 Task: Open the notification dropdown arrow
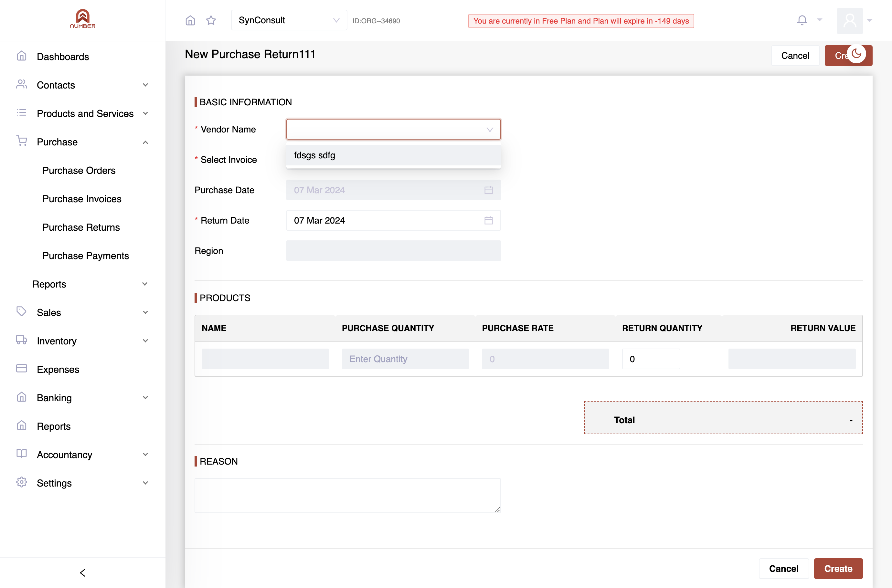click(819, 20)
